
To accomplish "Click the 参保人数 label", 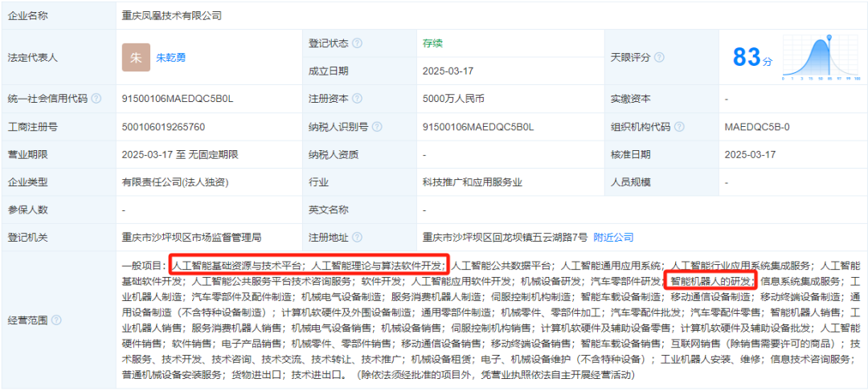I will click(x=27, y=210).
